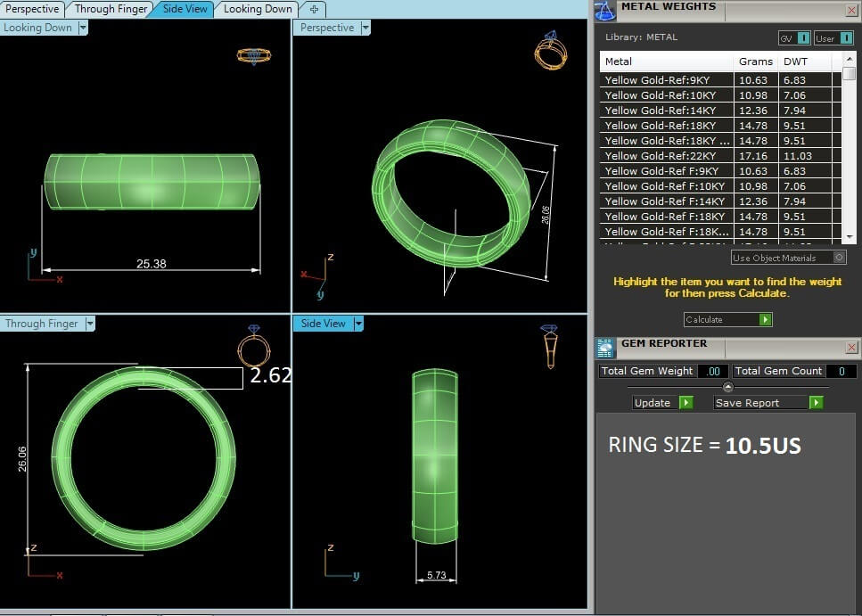Open the Looking Down viewport dropdown menu
Screen dimensions: 862x616
click(x=83, y=28)
